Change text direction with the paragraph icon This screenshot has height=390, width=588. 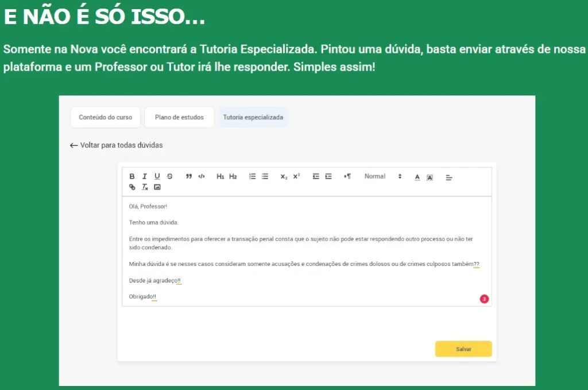347,176
